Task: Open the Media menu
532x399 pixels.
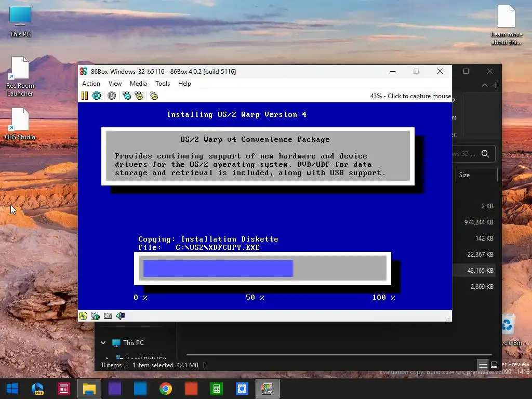Action: 138,84
